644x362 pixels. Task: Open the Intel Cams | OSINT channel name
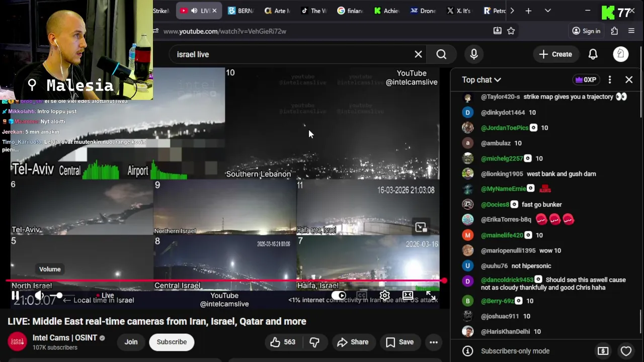click(65, 338)
